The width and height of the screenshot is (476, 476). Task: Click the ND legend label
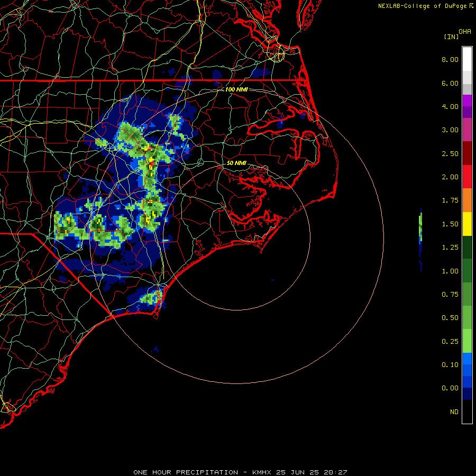tap(454, 412)
